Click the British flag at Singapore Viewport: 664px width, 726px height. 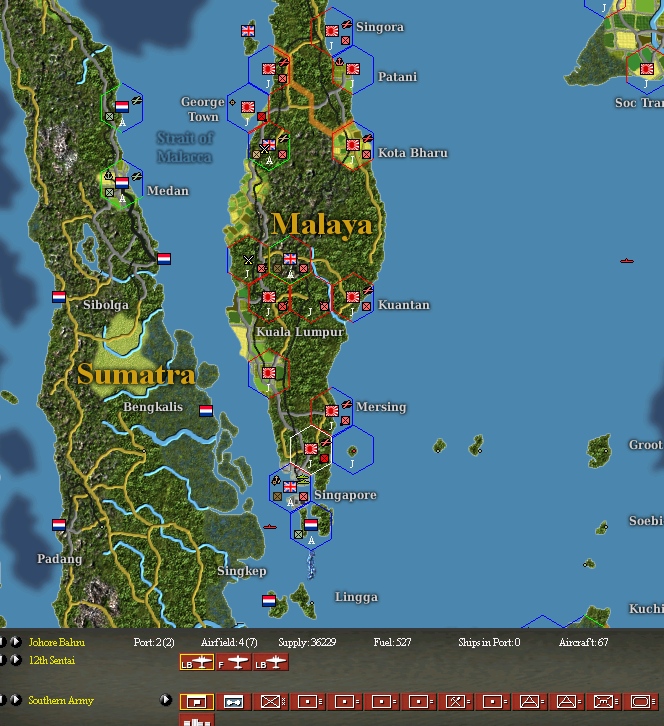point(290,487)
